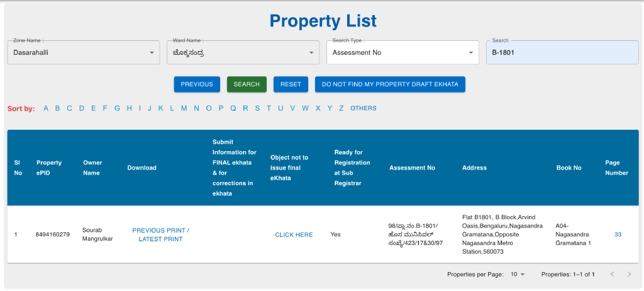Viewport: 644px width, 291px height.
Task: Go to next page arrow in pagination
Action: tap(630, 275)
